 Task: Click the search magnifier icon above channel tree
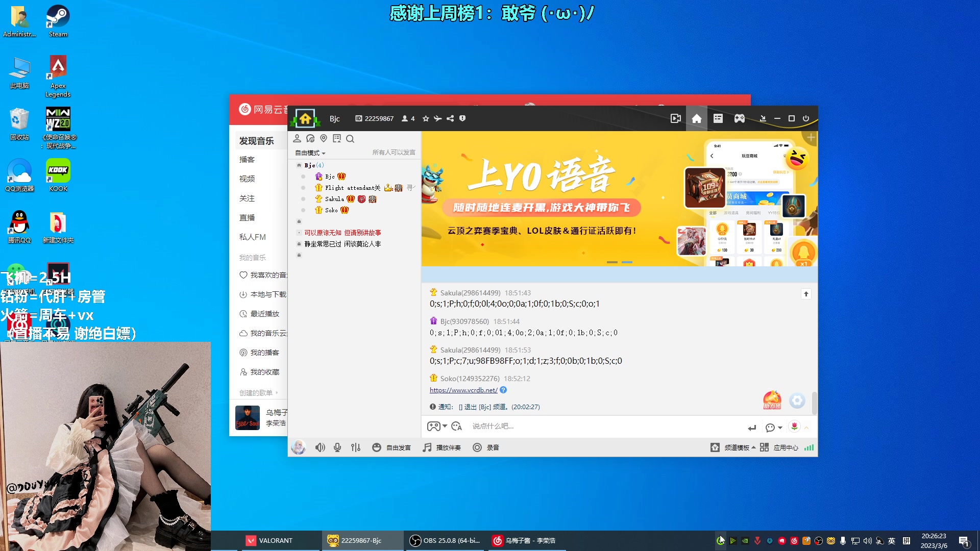pos(350,139)
